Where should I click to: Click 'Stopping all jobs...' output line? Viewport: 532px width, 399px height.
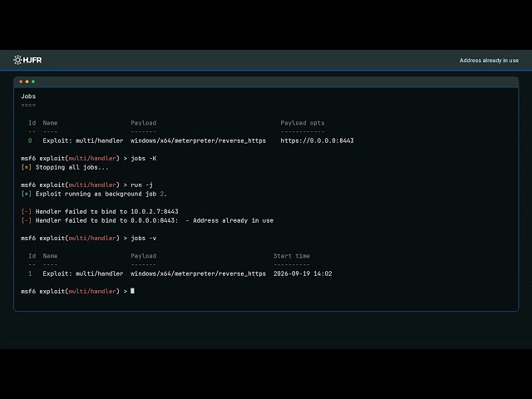click(x=65, y=167)
